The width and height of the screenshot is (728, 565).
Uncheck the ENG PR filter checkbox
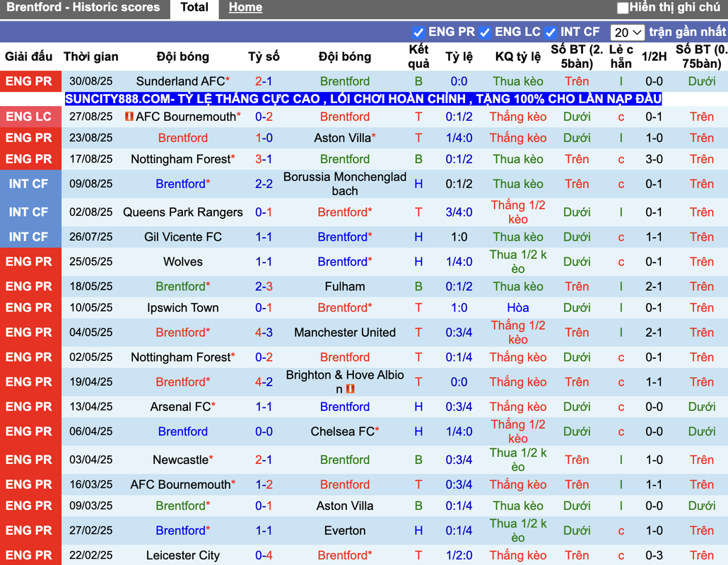(x=418, y=32)
